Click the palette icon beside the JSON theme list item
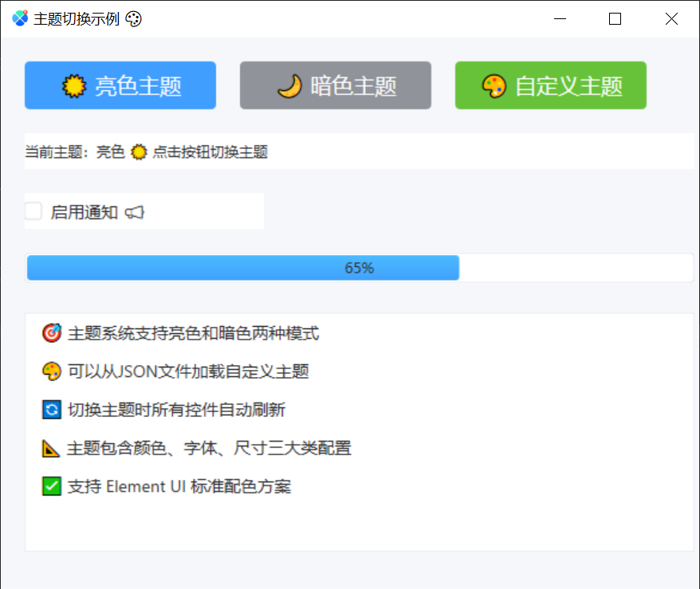Screen dimensions: 700x589 (x=51, y=371)
